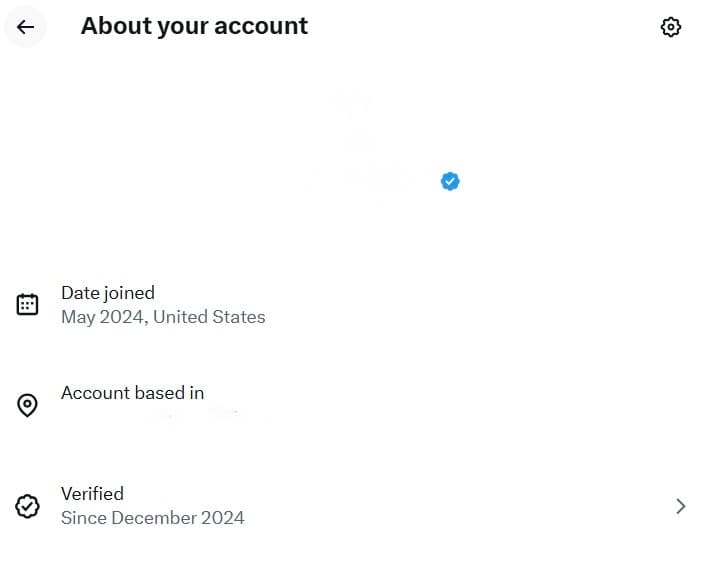This screenshot has height=574, width=708.
Task: Open the Account based in row
Action: 354,405
